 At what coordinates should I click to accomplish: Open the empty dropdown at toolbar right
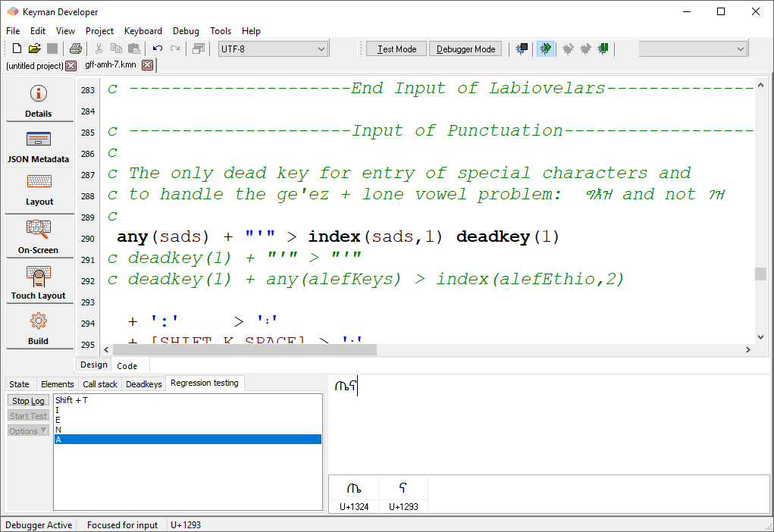click(693, 49)
